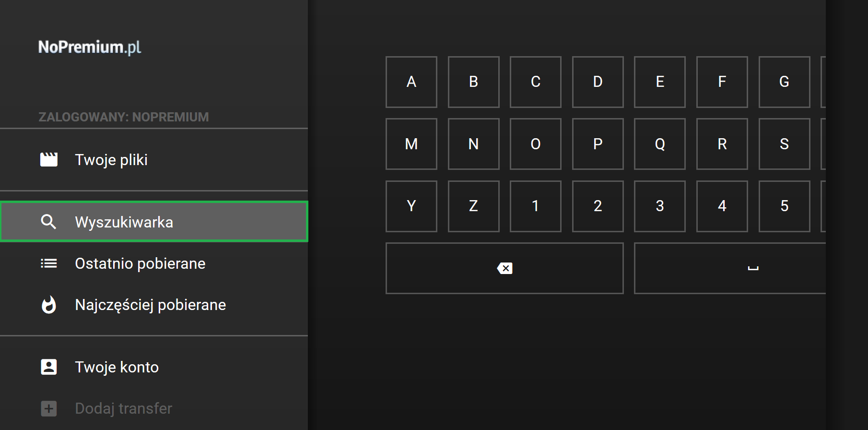Screen dimensions: 868x430
Task: Choose Dodaj transfer option
Action: [x=154, y=408]
